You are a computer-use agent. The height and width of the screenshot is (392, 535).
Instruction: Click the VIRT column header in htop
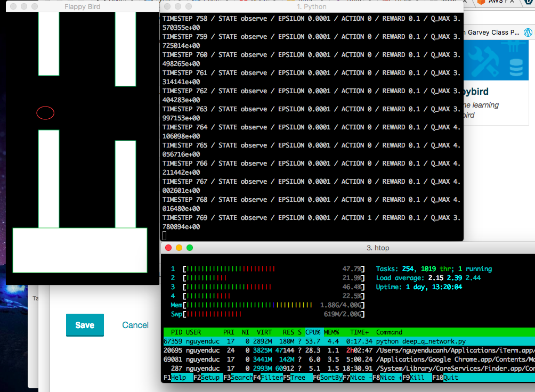[x=264, y=332]
